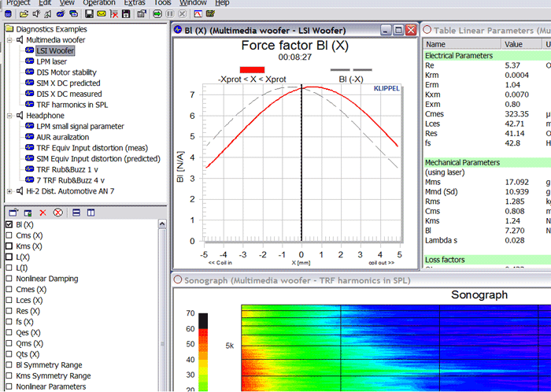This screenshot has height=392, width=551.
Task: Uncheck the Bl (X) checkbox
Action: [9, 224]
